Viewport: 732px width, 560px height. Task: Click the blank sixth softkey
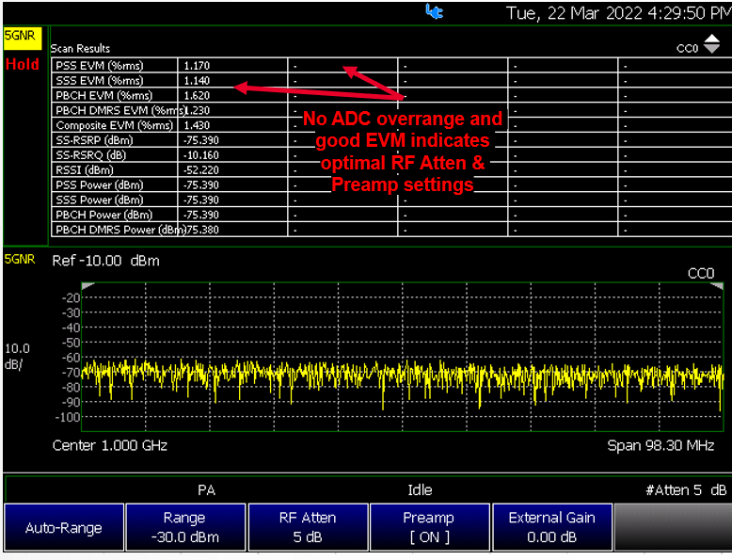point(673,527)
